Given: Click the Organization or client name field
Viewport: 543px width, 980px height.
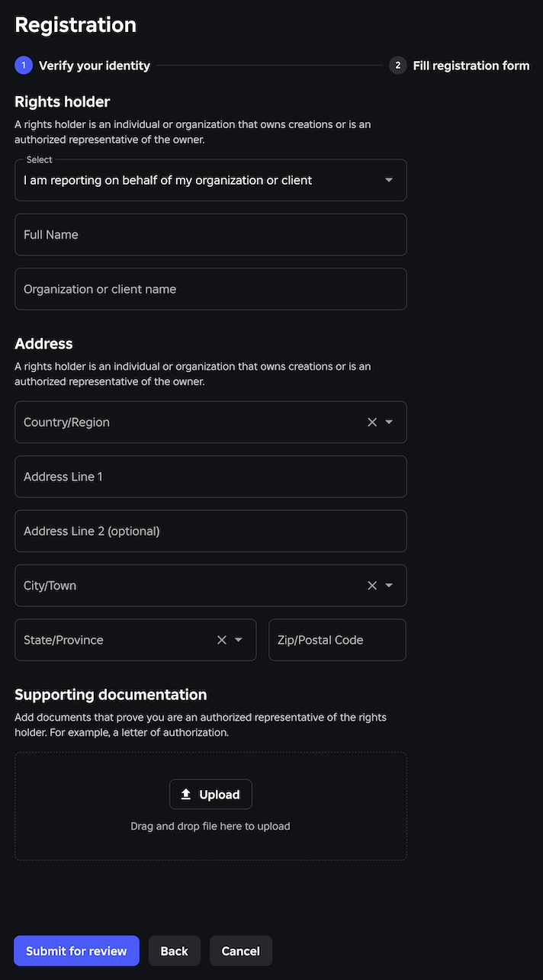Looking at the screenshot, I should [210, 289].
